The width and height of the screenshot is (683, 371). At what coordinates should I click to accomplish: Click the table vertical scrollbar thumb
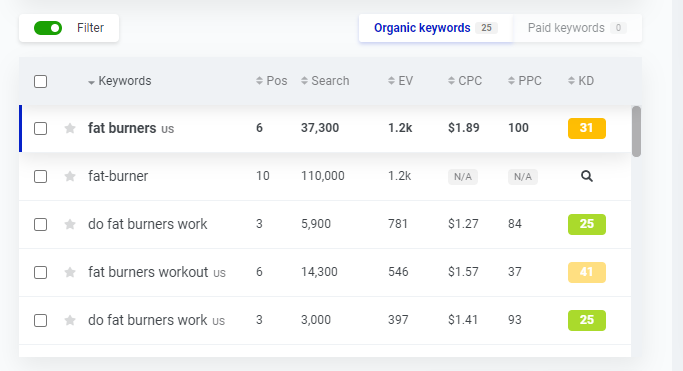636,131
